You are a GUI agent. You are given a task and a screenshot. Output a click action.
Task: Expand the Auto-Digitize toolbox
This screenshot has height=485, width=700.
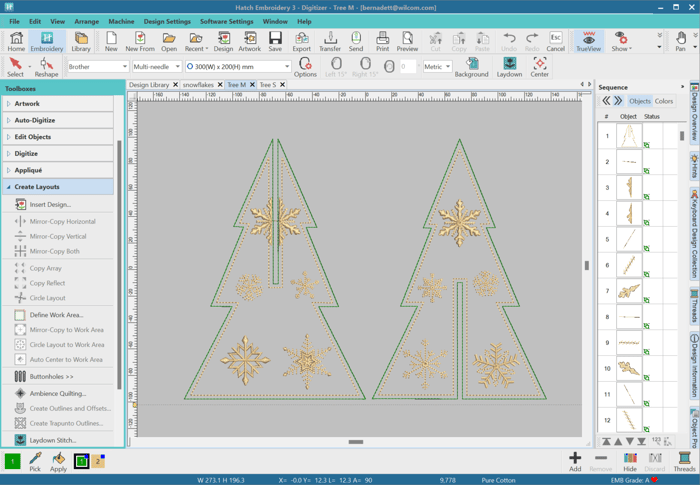tap(35, 120)
